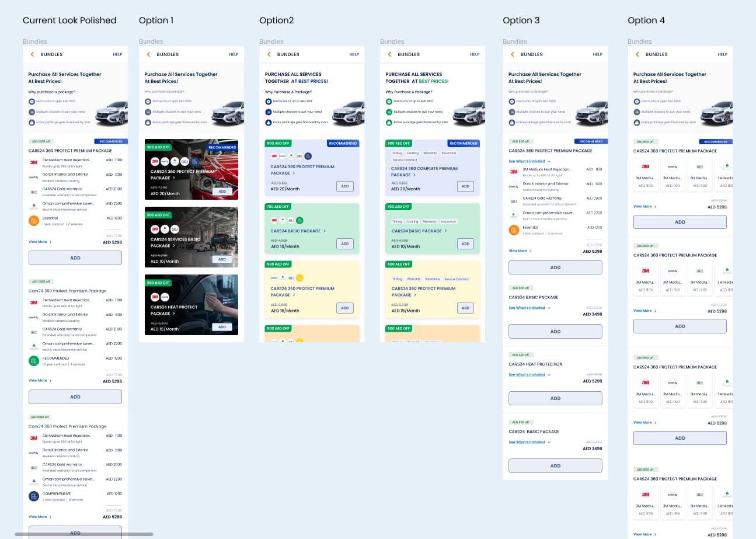Open 'CARS24 SERVICES BASIC PACKAGE' title in Option 1
The height and width of the screenshot is (539, 756).
[x=175, y=242]
